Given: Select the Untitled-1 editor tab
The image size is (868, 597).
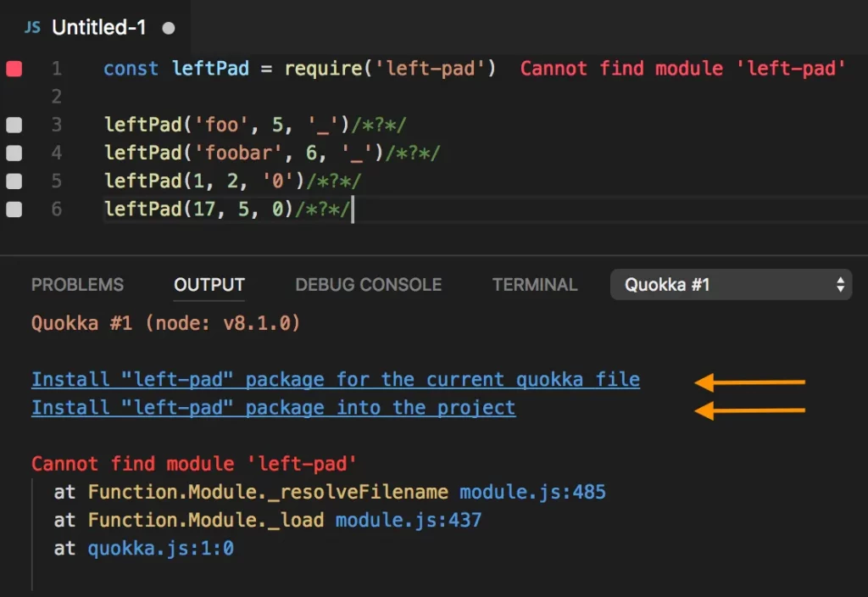Looking at the screenshot, I should click(95, 27).
